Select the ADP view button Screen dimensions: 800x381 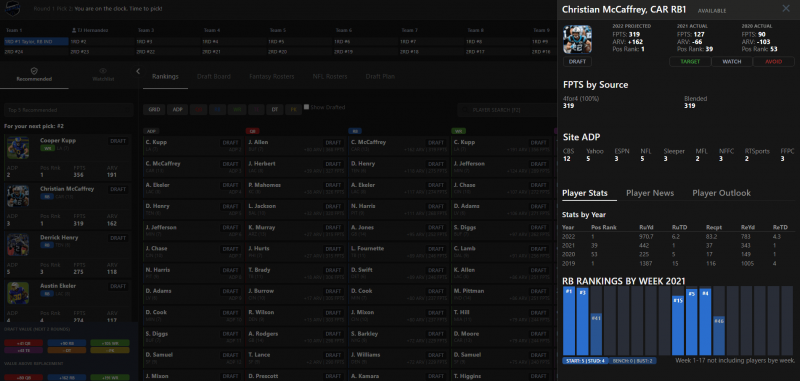coord(177,109)
